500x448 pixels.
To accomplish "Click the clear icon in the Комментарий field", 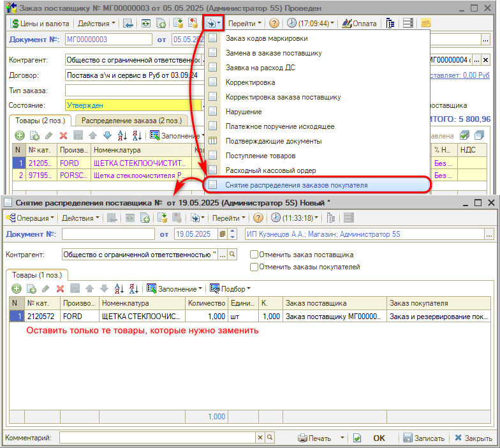I will [261, 438].
